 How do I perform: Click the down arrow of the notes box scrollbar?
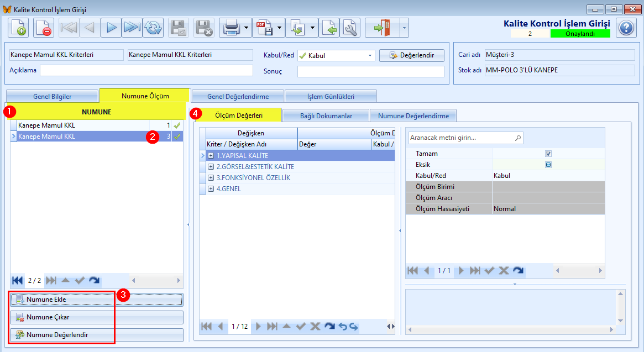point(621,321)
